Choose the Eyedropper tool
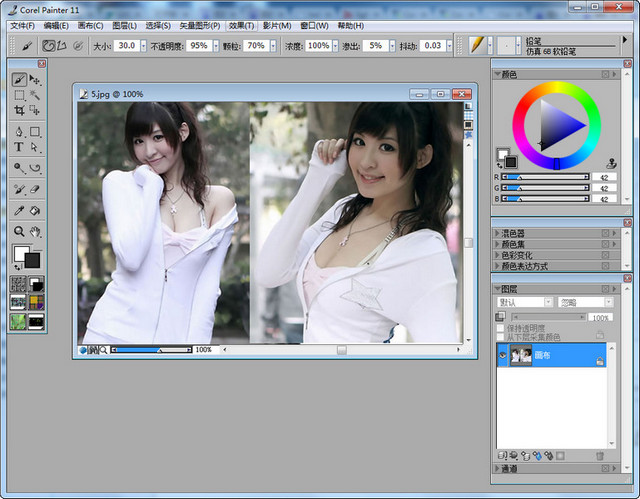Screen dimensions: 640x499 (x=19, y=210)
